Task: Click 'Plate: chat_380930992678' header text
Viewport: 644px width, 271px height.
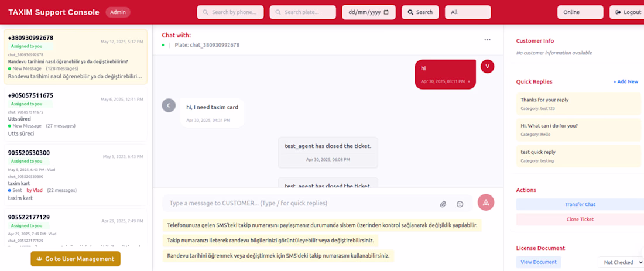Action: point(207,45)
